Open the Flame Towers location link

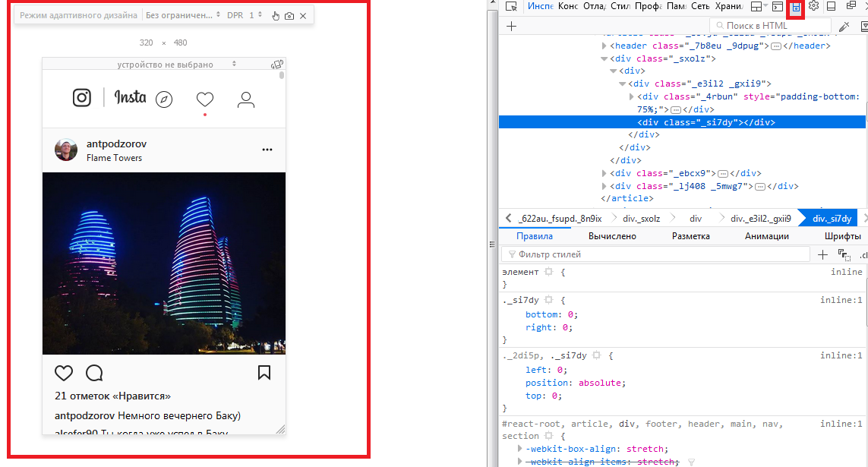(114, 158)
